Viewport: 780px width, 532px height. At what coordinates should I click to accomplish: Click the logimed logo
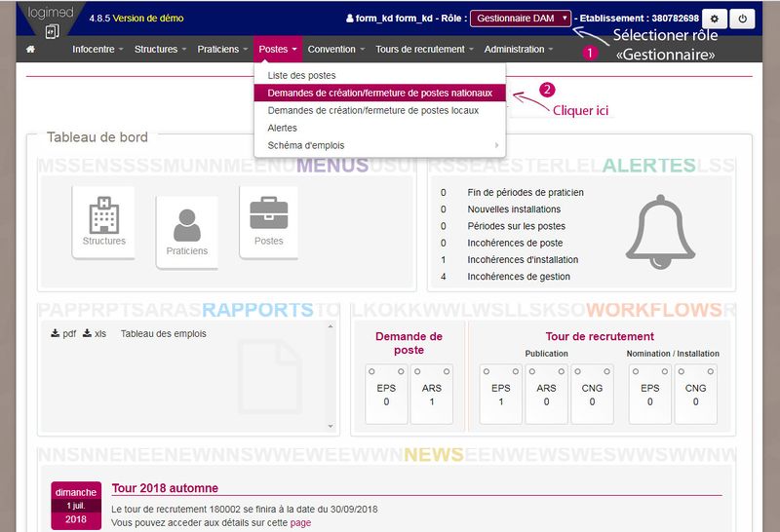[51, 19]
